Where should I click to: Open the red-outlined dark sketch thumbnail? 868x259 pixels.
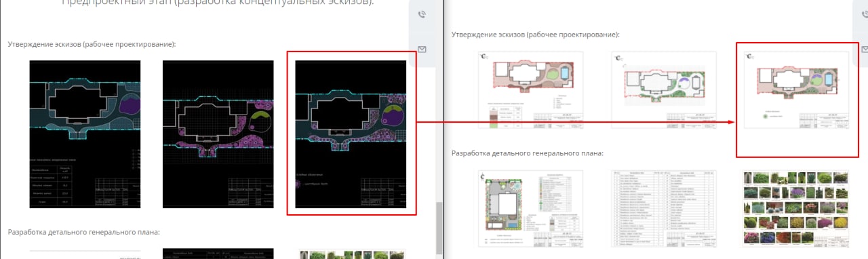click(x=351, y=134)
